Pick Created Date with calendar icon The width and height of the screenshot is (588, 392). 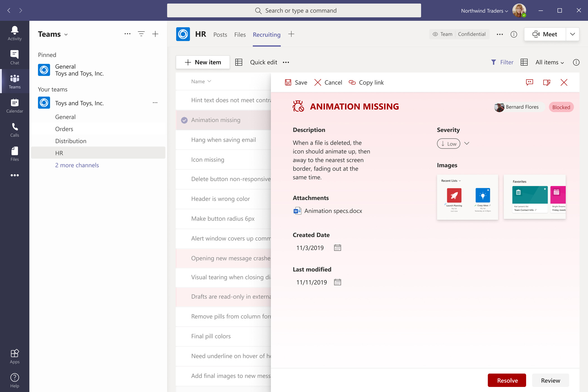(337, 248)
